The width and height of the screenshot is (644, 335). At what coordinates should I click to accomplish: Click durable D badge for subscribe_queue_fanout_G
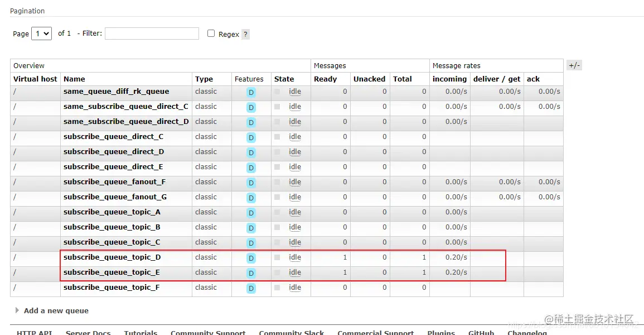pos(251,198)
